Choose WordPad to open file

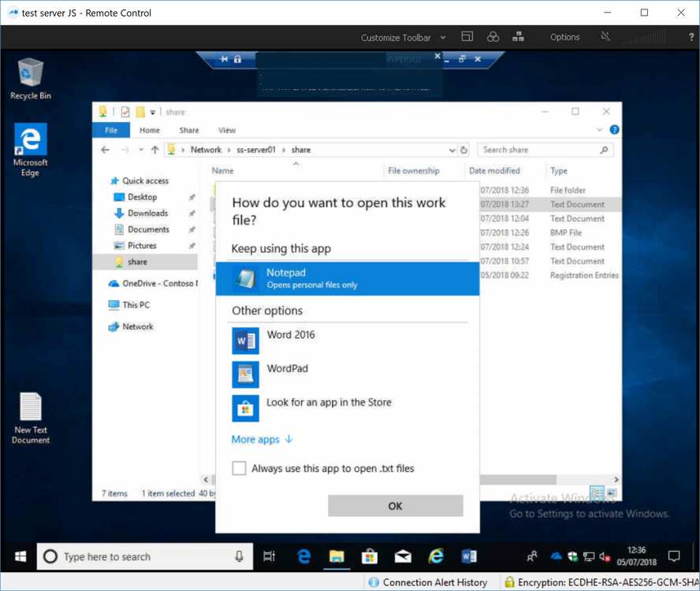point(348,374)
